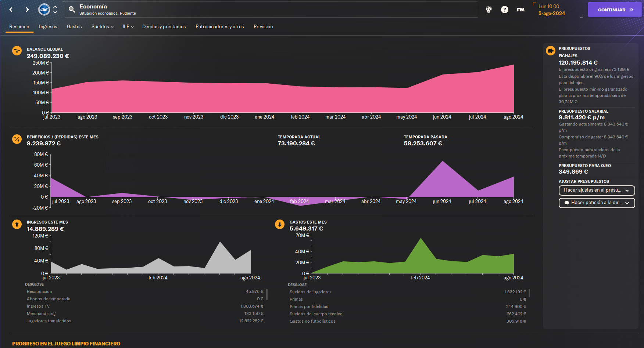Select the Recaudación income row
Screen dimensions: 644x348
145,291
